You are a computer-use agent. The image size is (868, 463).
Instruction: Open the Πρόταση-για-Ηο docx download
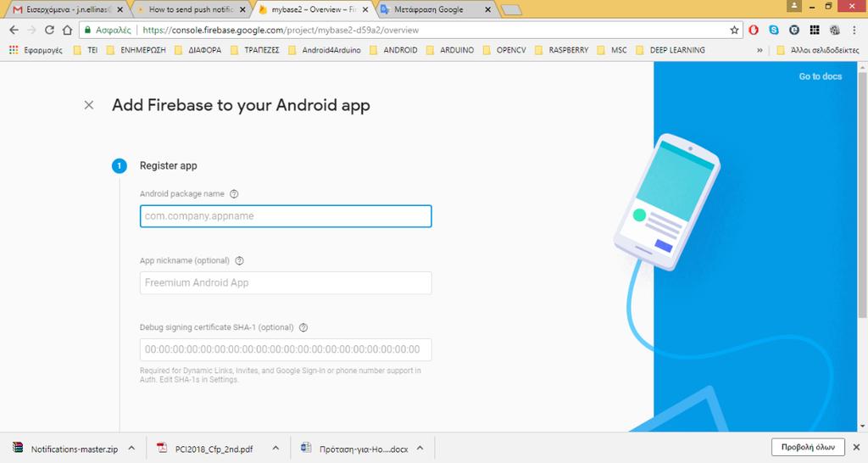355,449
